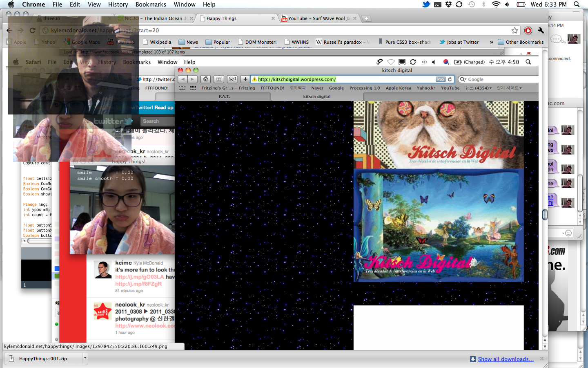Open the Other Bookmarks folder
The image size is (588, 368).
(x=521, y=42)
